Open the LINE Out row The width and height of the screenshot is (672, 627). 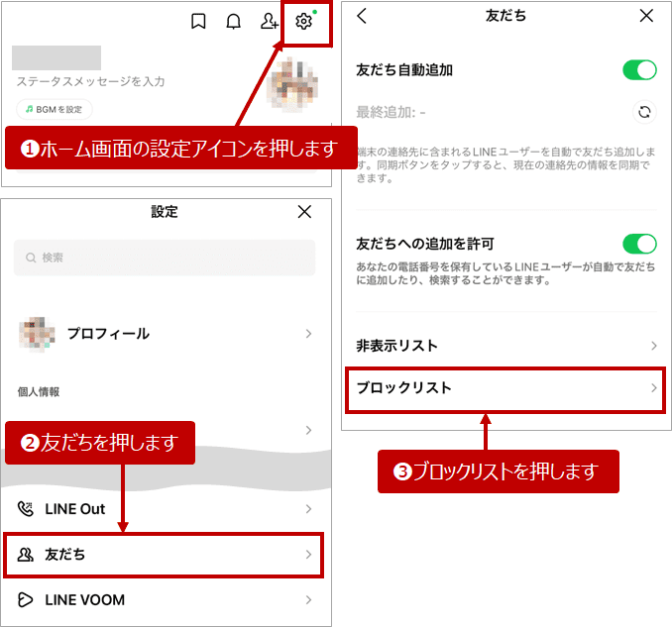point(166,509)
